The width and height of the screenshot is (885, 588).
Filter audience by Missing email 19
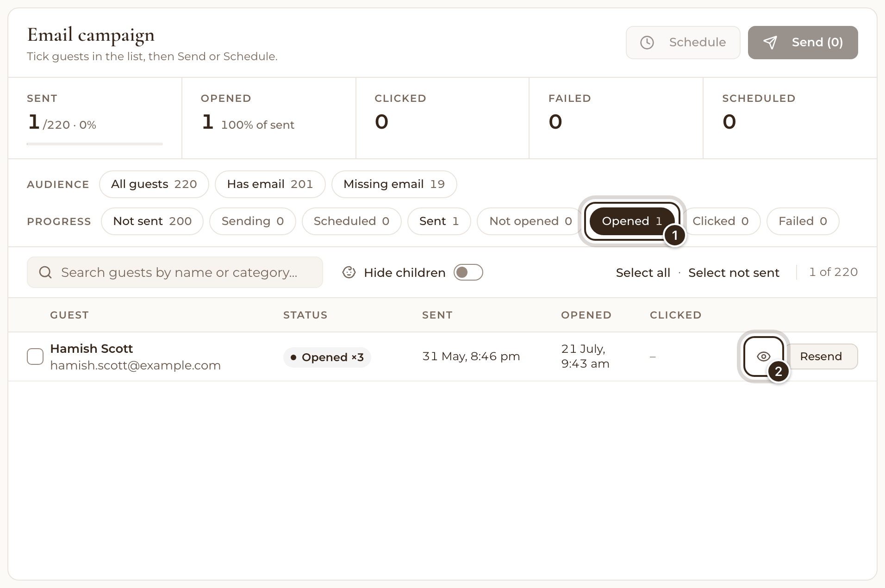394,184
